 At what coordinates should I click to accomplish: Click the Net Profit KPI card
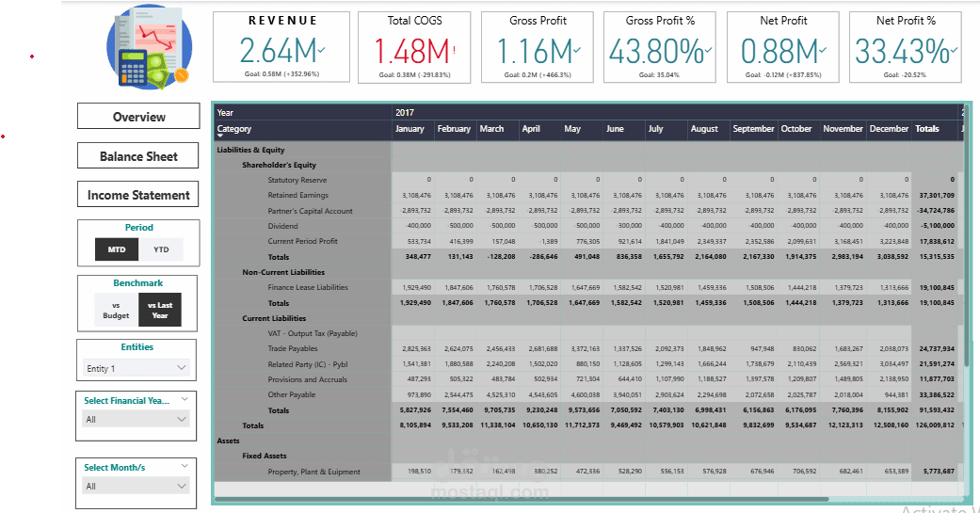(x=783, y=47)
